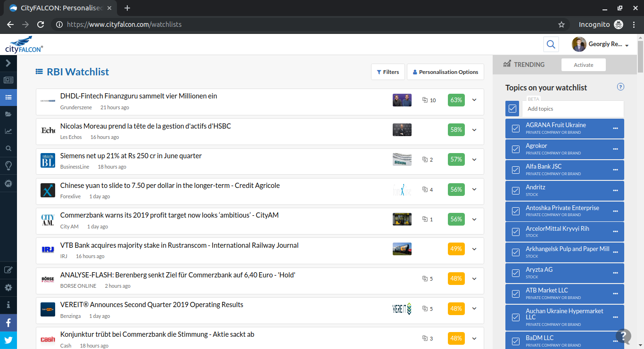Open a new browser tab

point(127,8)
